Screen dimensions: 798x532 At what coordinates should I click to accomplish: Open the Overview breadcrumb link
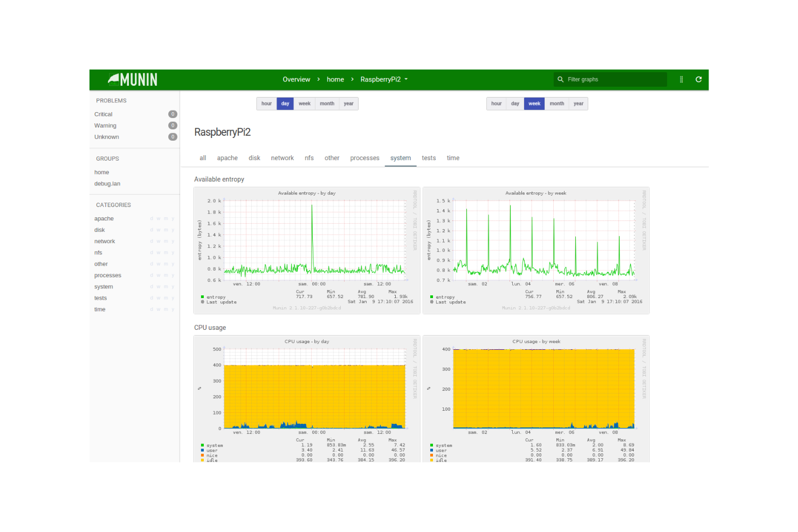click(x=296, y=79)
